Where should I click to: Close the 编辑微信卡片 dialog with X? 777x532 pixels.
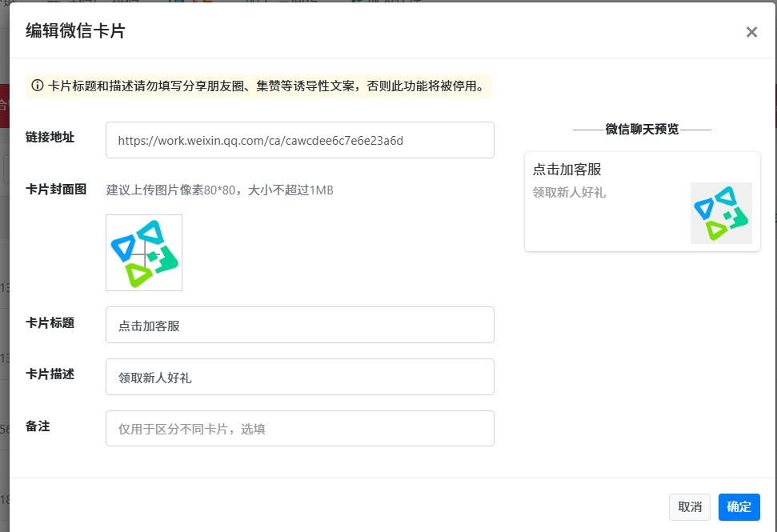click(751, 32)
